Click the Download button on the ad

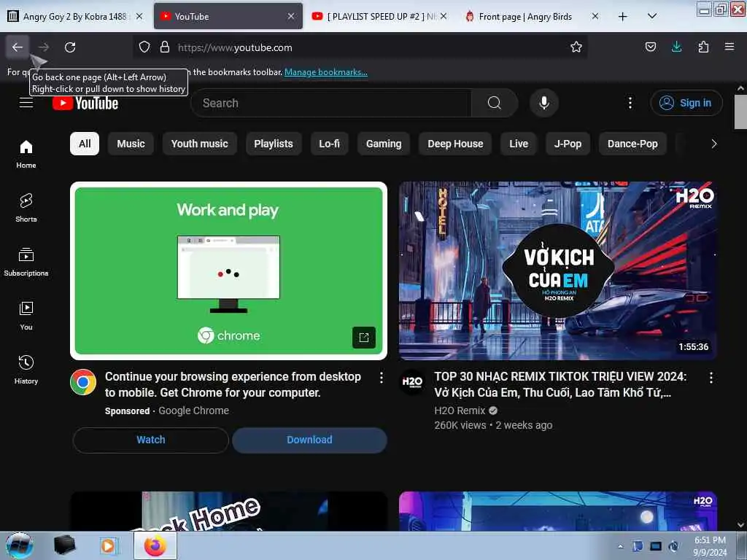point(309,440)
